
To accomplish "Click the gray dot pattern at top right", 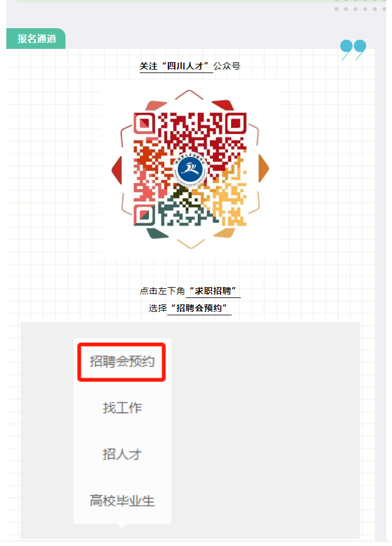I will (360, 5).
